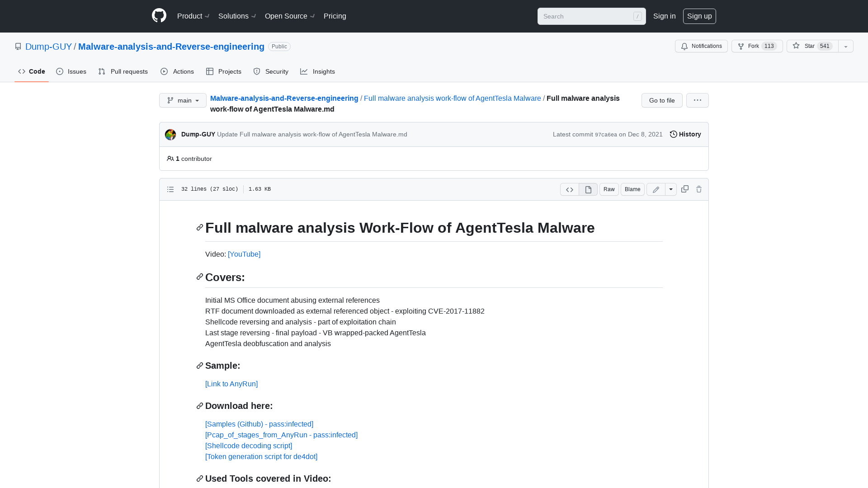Click the anchor icon next to Used Tools heading
Screen dimensions: 868x488
(200, 479)
